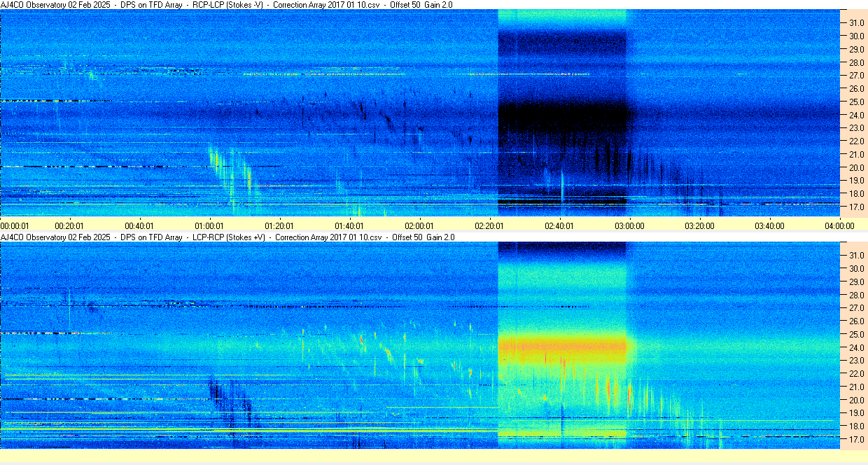Click the 30.0 frequency label in the Stokes -V panel
This screenshot has height=465, width=868.
(x=856, y=36)
